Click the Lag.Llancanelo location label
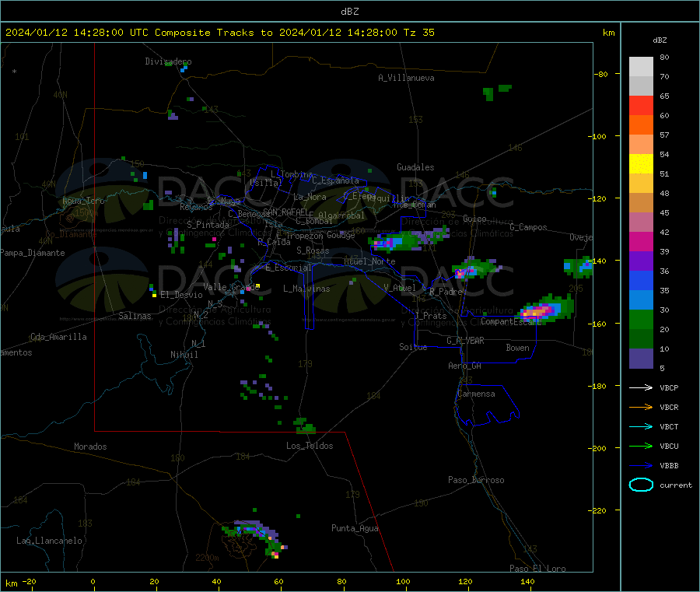Image resolution: width=700 pixels, height=592 pixels. coord(50,541)
